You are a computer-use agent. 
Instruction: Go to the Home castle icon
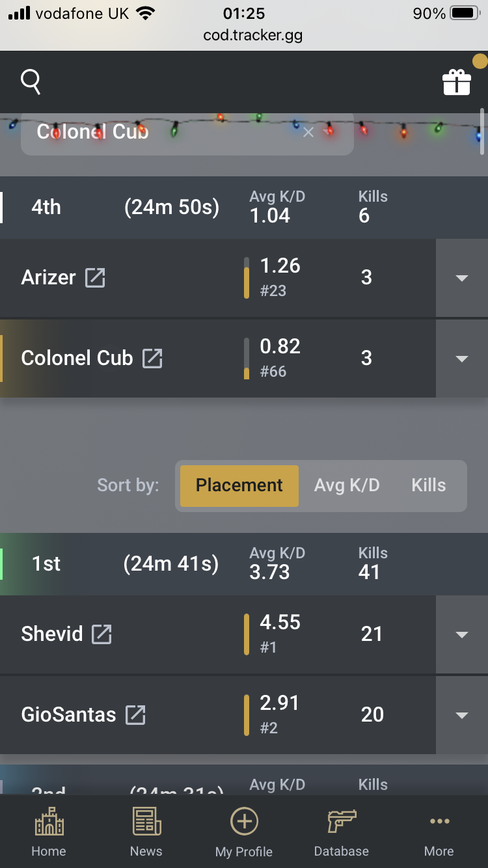click(49, 821)
